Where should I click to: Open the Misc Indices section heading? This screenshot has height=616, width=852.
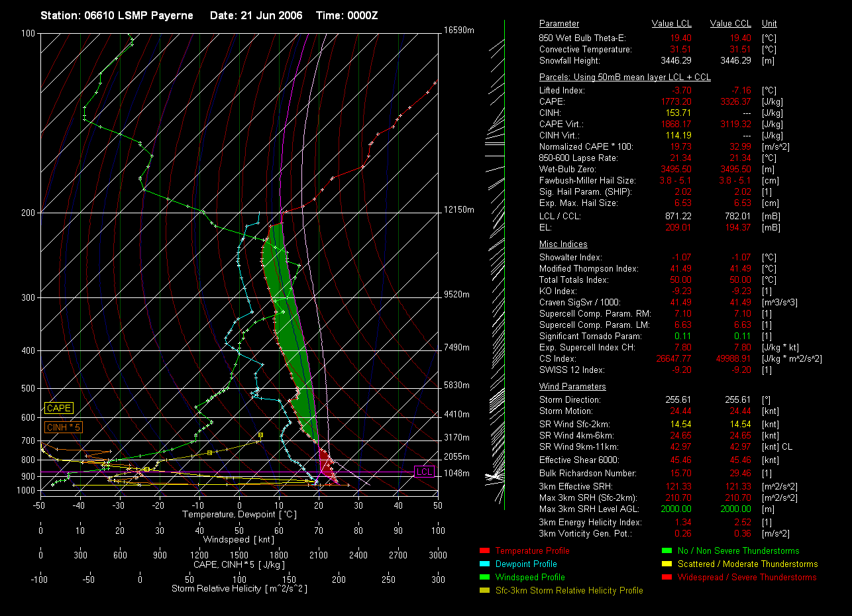562,244
